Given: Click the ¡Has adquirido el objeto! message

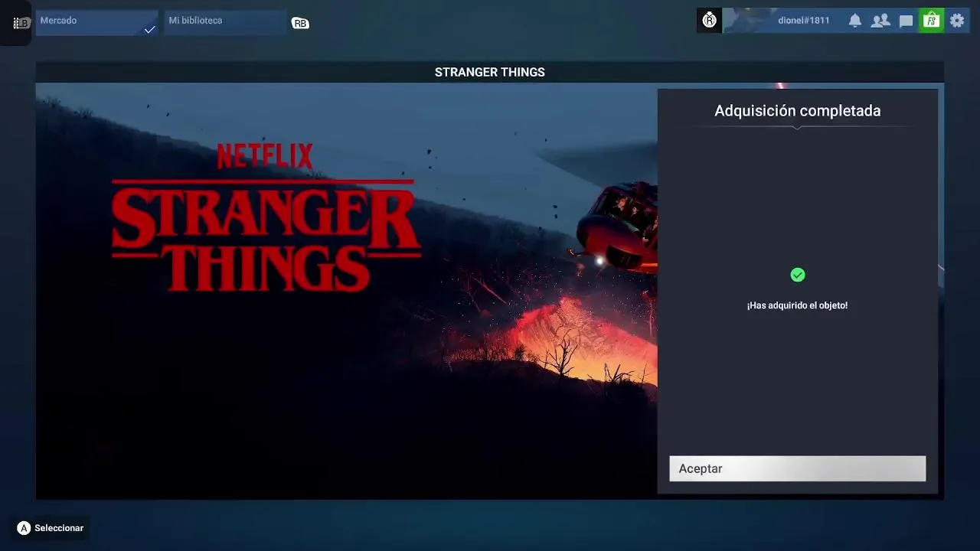Looking at the screenshot, I should [797, 305].
